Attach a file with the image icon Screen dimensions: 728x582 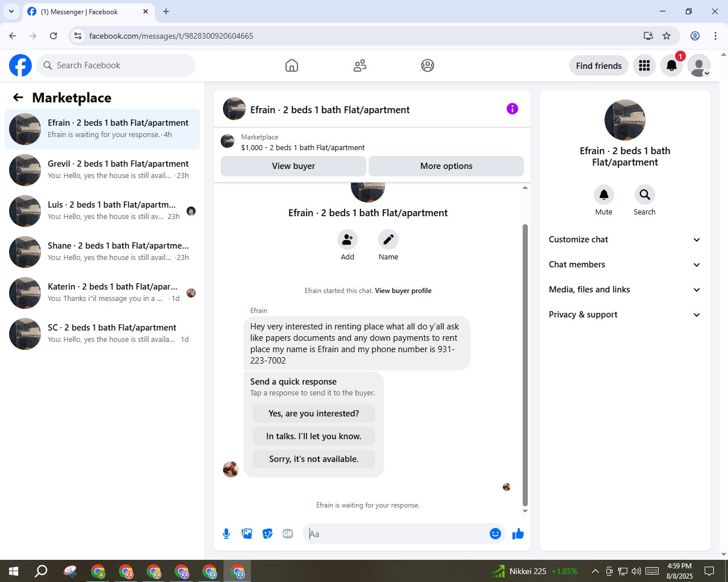point(247,534)
